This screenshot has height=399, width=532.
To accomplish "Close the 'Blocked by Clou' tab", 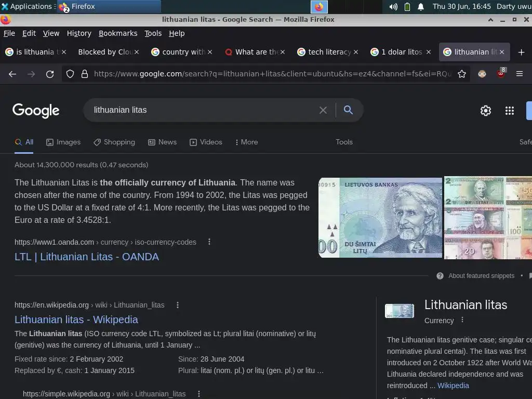I will (137, 52).
